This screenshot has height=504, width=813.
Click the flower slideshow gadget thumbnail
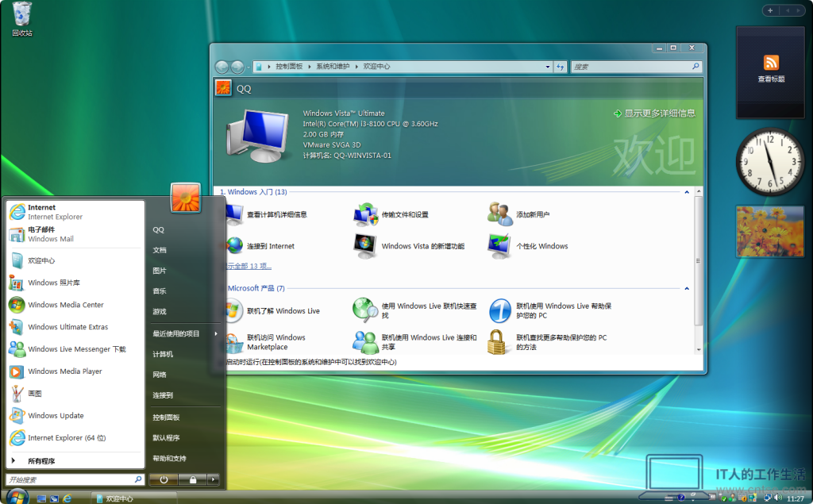(x=770, y=231)
